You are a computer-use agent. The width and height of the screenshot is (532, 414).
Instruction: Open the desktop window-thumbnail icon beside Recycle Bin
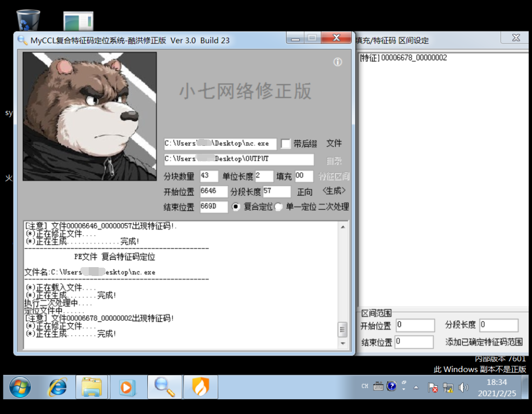coord(78,21)
